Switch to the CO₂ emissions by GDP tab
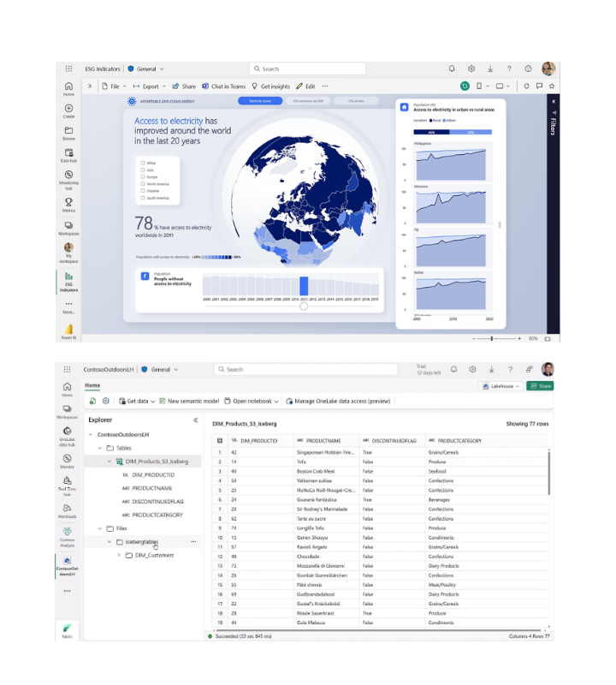 point(308,101)
